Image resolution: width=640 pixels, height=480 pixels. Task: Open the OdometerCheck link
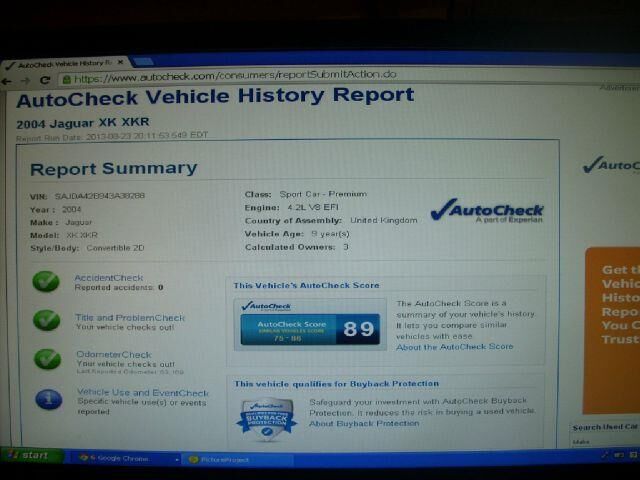pyautogui.click(x=114, y=354)
